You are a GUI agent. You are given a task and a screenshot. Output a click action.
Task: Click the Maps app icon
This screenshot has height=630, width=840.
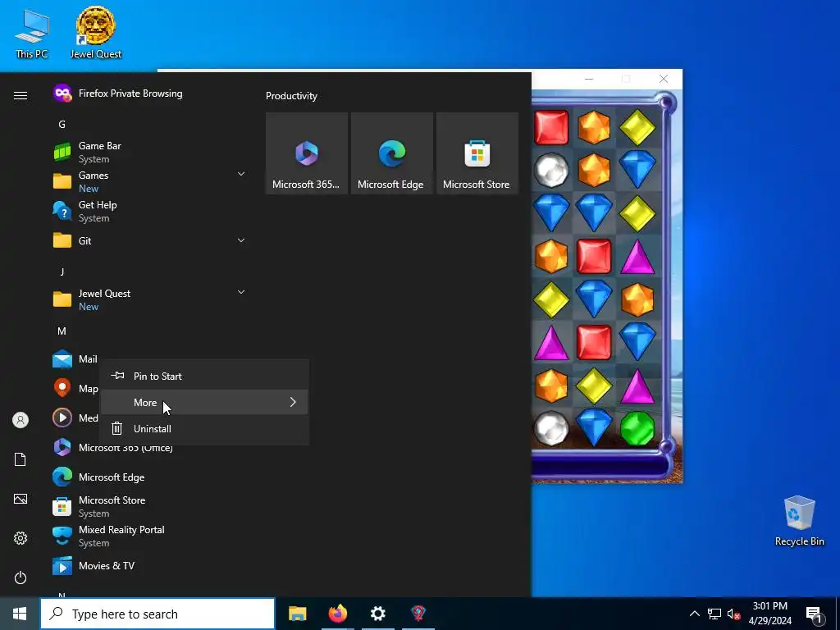coord(62,388)
